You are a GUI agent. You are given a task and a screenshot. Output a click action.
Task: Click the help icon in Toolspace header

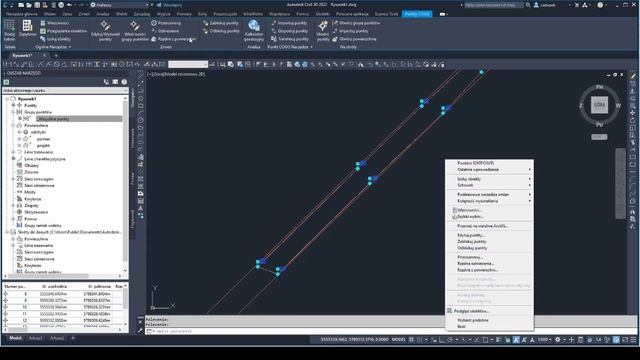[124, 82]
